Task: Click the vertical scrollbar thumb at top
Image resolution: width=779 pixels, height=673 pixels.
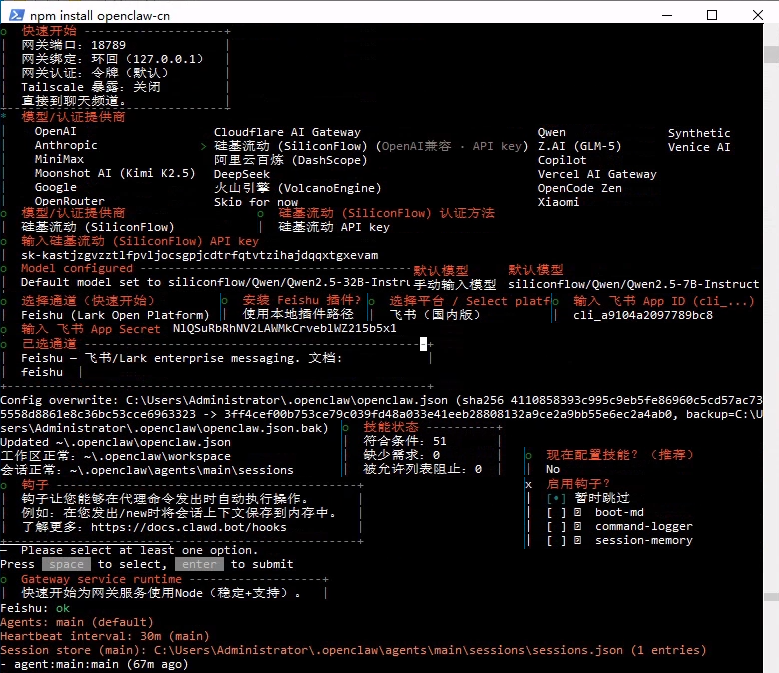Action: [x=771, y=54]
